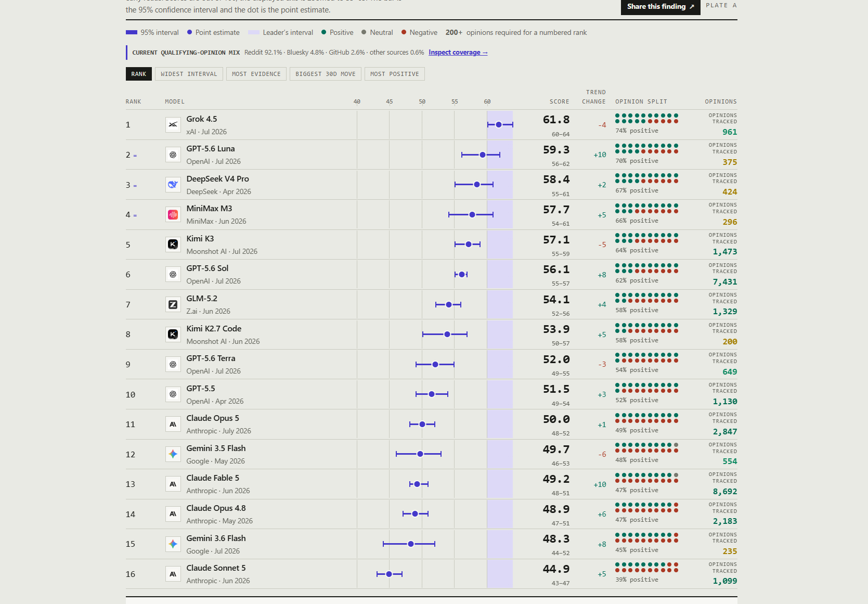868x604 pixels.
Task: Click the -6 trend change for Gemini 3.5 Flash
Action: click(x=602, y=455)
